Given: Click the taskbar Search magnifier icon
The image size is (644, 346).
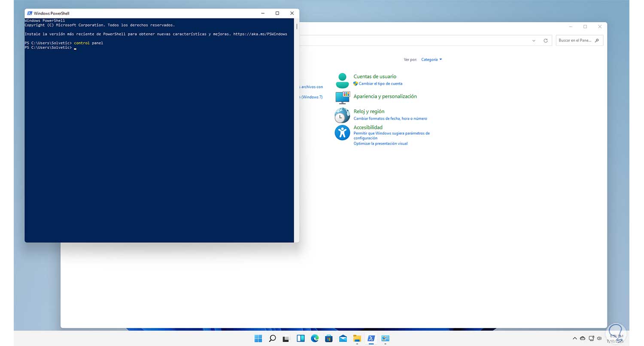Looking at the screenshot, I should click(x=272, y=338).
